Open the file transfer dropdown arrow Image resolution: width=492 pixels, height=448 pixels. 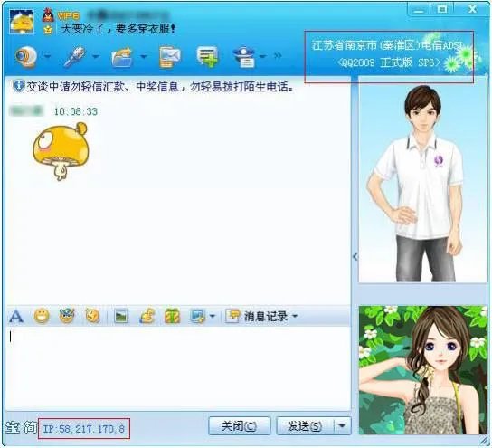144,57
